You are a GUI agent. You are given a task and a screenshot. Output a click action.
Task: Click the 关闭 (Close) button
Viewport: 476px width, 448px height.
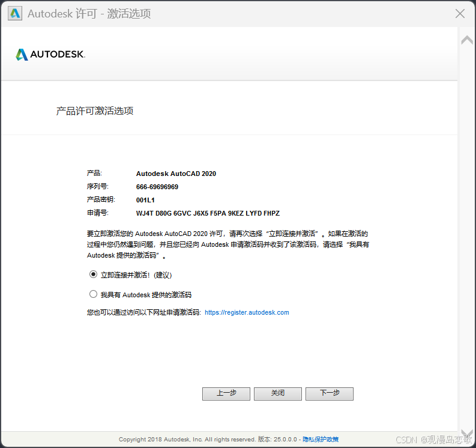278,393
